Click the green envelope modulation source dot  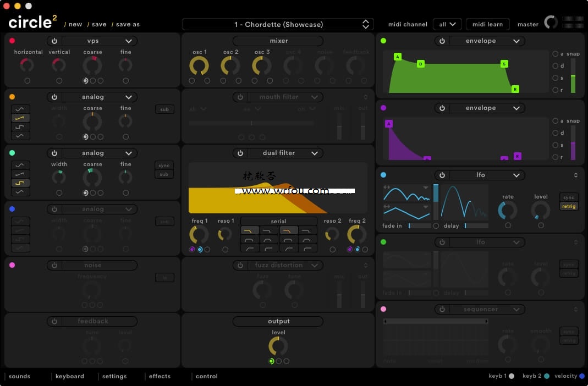[x=383, y=41]
